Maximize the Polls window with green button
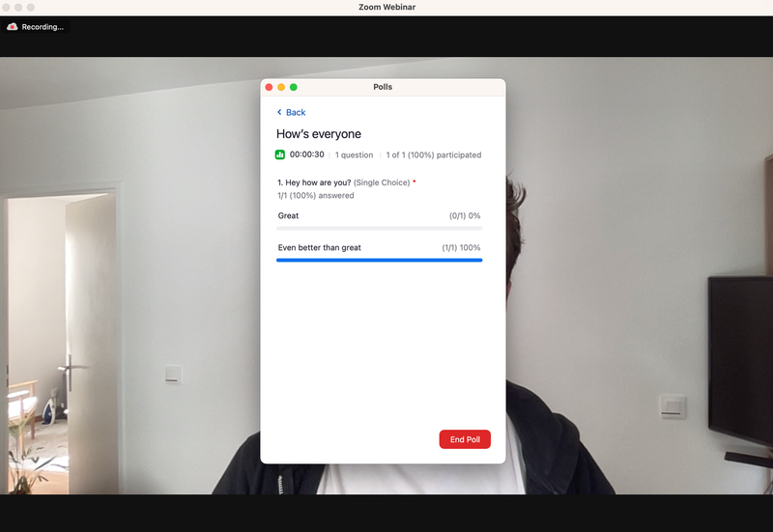This screenshot has width=773, height=532. point(294,87)
